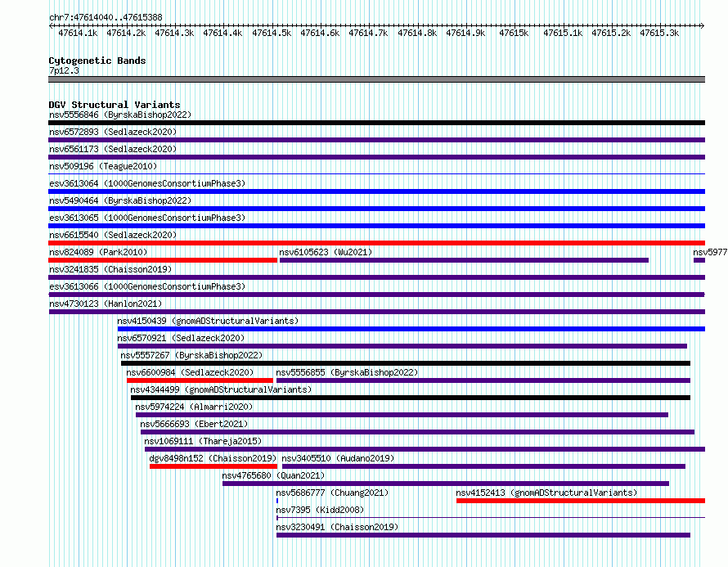The image size is (728, 567).
Task: Click nsv5666693 (Ebert2021) label
Action: pos(194,424)
